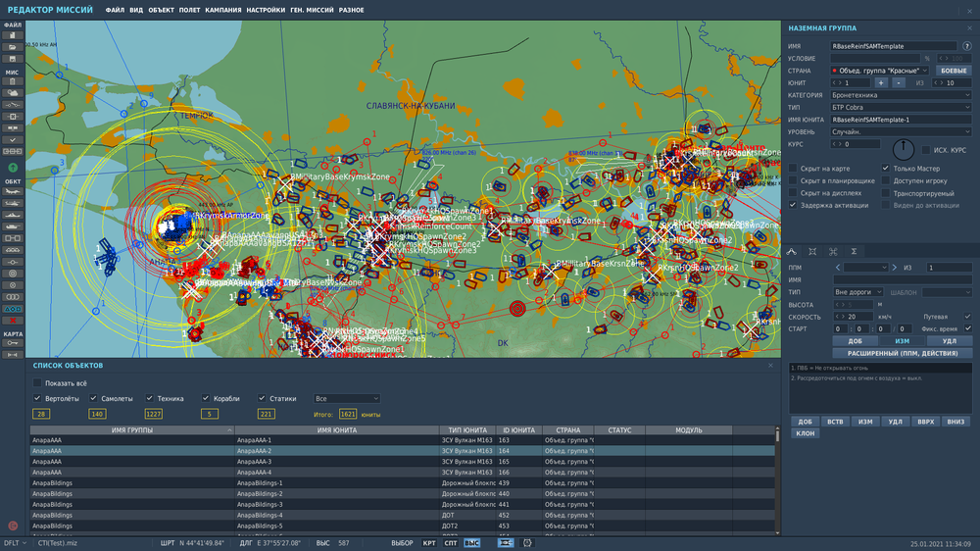Open the Настройки menu

266,9
